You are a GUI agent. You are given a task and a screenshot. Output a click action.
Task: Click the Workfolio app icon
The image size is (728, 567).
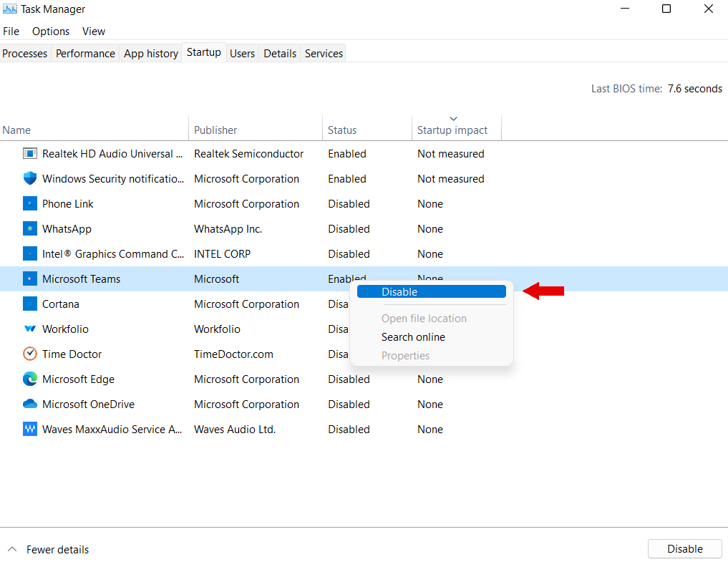pyautogui.click(x=30, y=329)
